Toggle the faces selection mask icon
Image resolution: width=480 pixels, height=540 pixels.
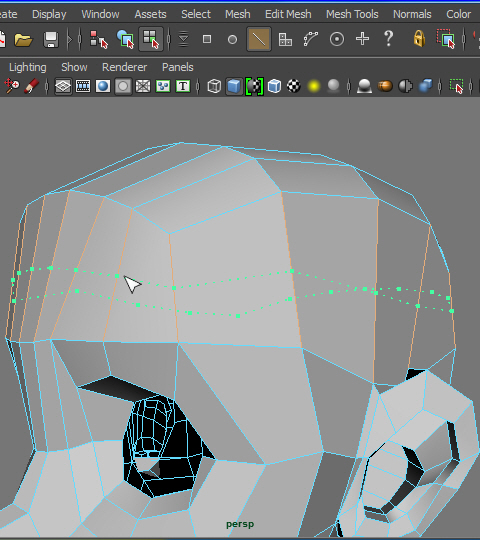(x=285, y=40)
